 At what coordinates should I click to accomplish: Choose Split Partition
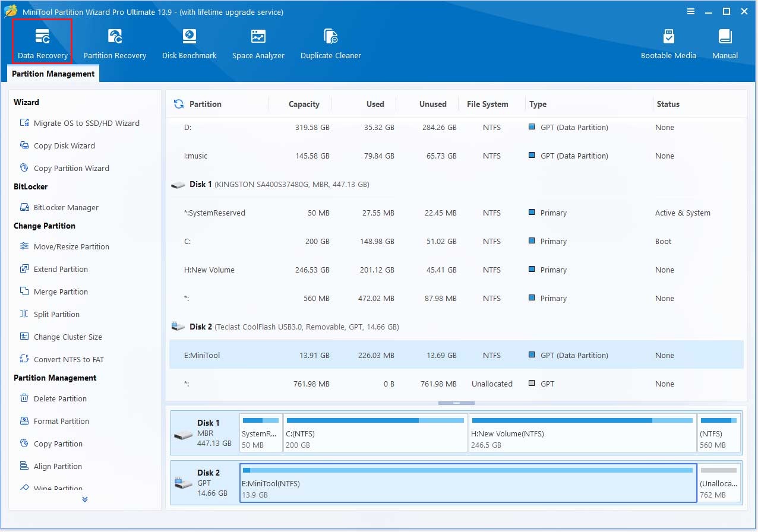click(x=49, y=314)
